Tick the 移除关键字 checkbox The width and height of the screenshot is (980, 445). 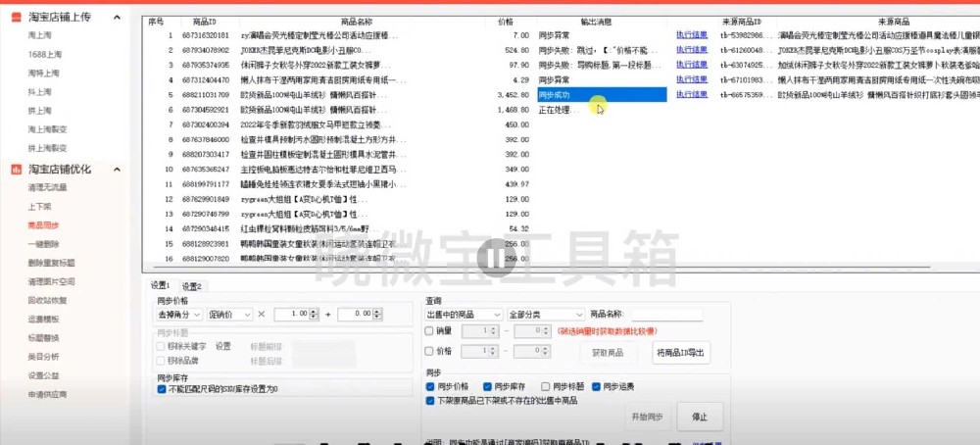pyautogui.click(x=161, y=346)
